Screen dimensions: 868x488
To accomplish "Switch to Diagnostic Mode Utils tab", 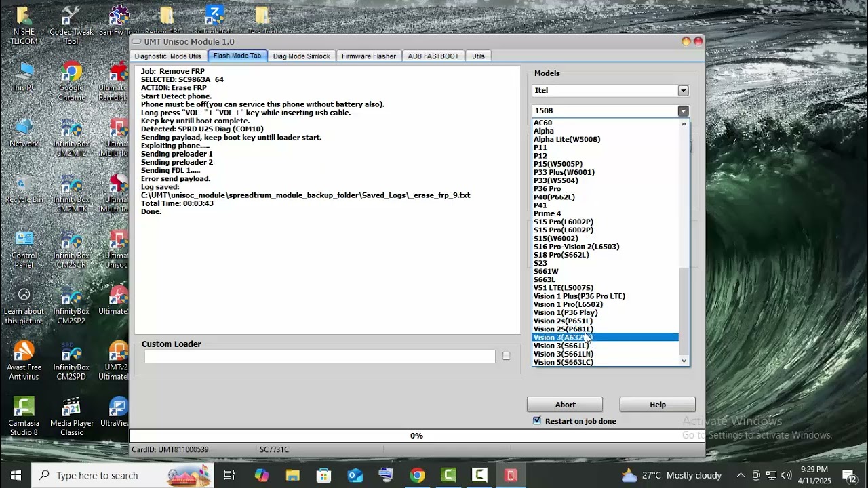I will [x=168, y=56].
